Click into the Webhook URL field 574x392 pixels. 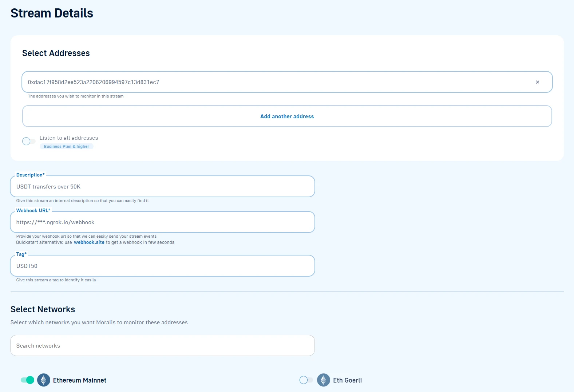[162, 222]
